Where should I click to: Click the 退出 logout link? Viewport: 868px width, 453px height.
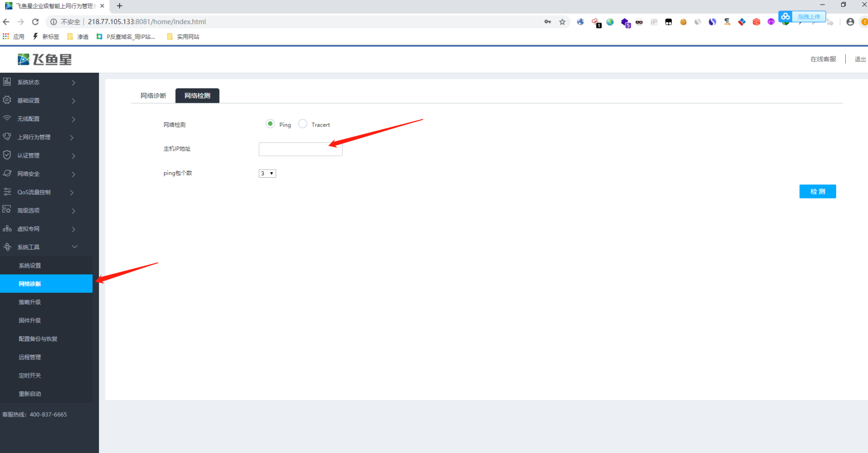860,59
